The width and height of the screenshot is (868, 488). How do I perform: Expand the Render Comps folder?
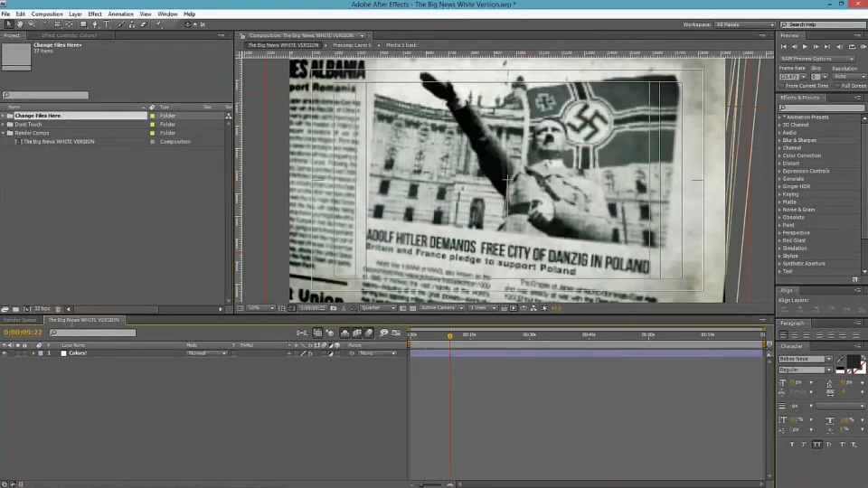[x=4, y=134]
